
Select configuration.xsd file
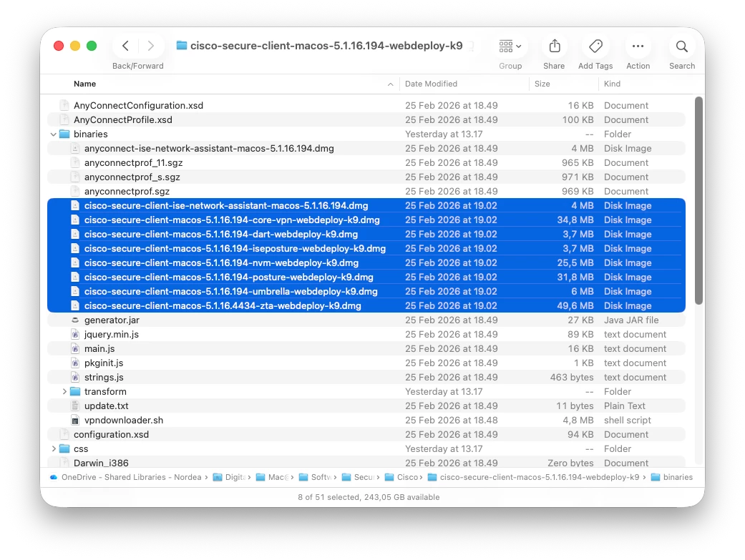[x=366, y=435]
